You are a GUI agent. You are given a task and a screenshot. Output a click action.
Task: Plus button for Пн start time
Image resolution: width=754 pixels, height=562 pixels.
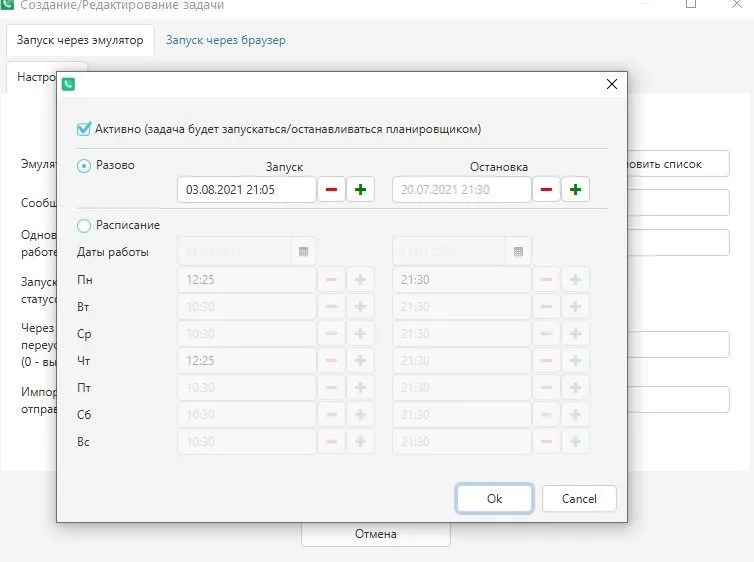tap(360, 280)
